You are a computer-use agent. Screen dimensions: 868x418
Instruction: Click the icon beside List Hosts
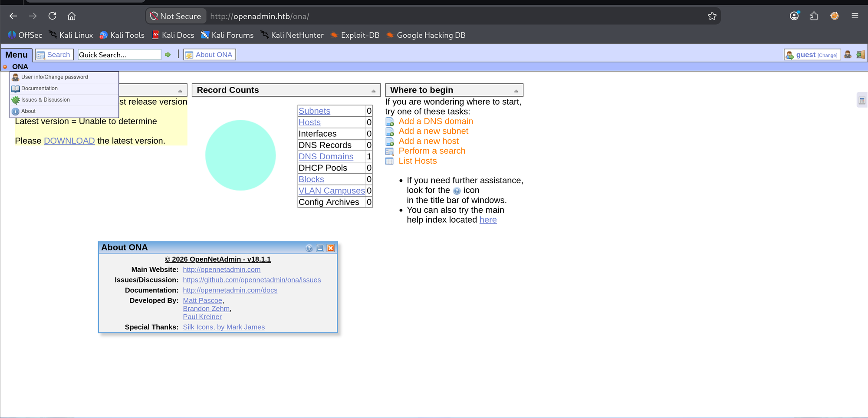[x=390, y=161]
